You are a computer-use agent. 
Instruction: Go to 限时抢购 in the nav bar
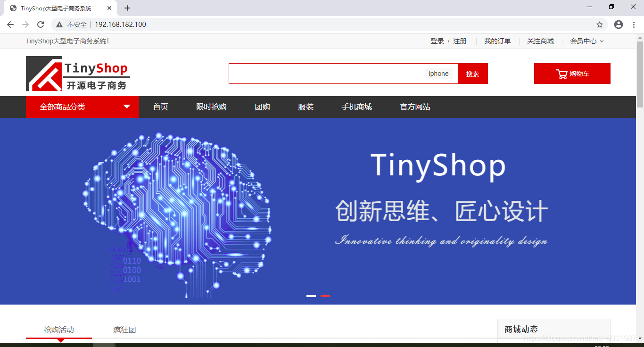(x=211, y=107)
